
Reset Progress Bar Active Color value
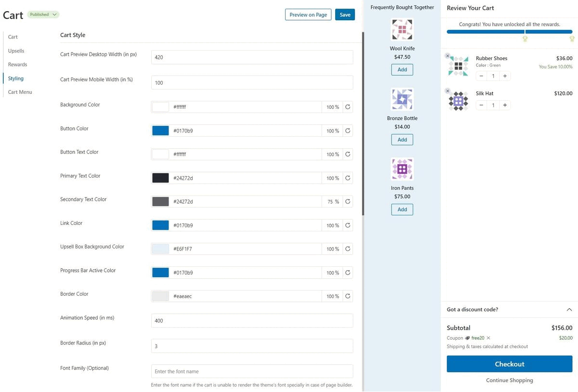coord(348,272)
